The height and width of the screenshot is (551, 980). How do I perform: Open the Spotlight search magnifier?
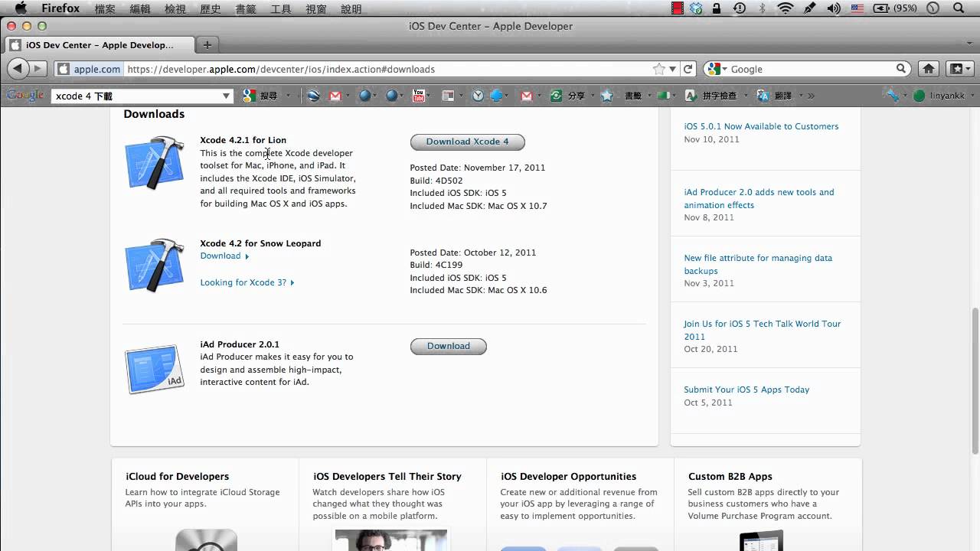[x=959, y=8]
